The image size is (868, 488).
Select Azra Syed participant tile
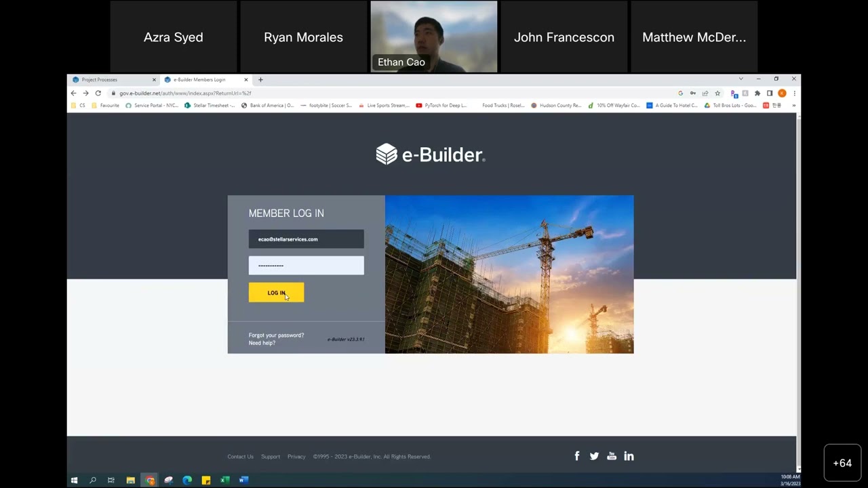pos(174,37)
